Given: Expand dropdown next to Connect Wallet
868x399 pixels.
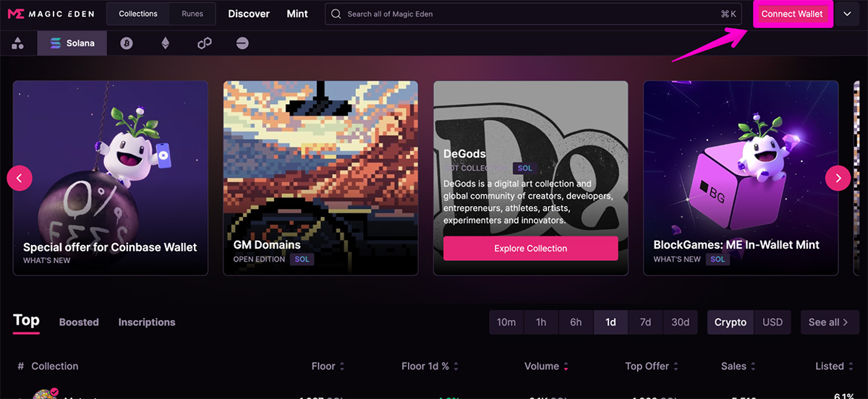Looking at the screenshot, I should pos(847,14).
